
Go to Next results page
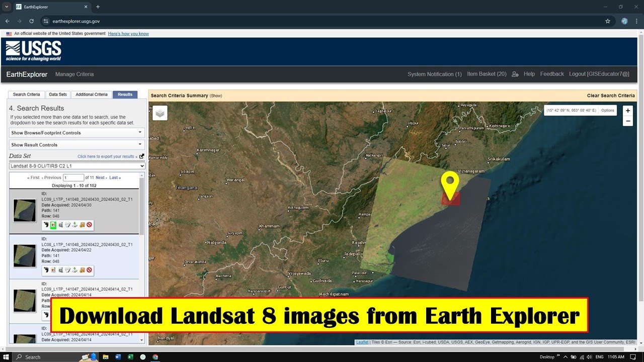click(x=101, y=177)
